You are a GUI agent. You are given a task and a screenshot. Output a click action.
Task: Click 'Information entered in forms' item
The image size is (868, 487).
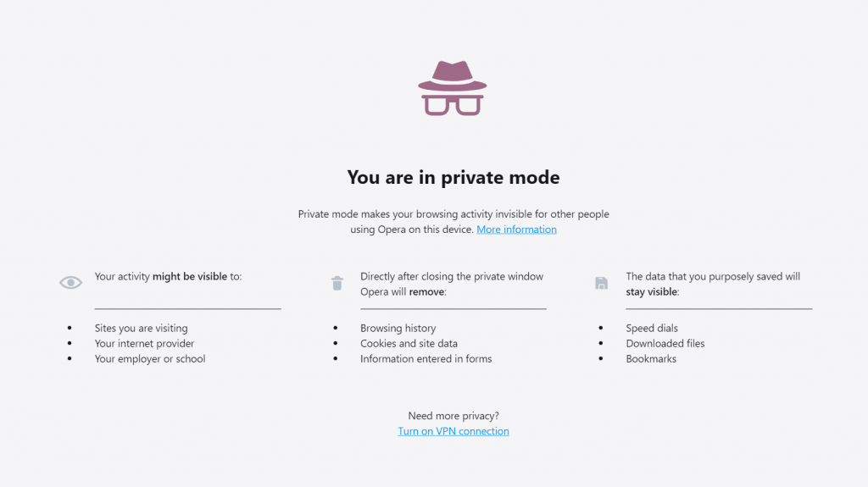(426, 358)
